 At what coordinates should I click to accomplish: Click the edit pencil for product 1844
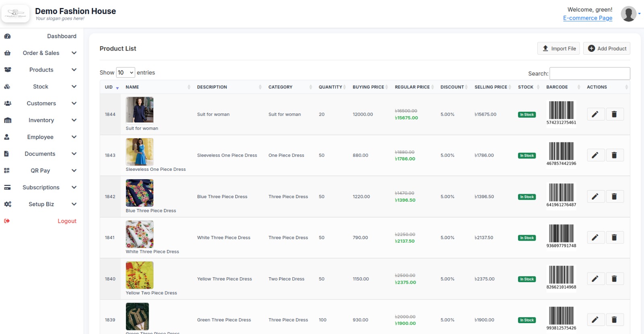[595, 114]
